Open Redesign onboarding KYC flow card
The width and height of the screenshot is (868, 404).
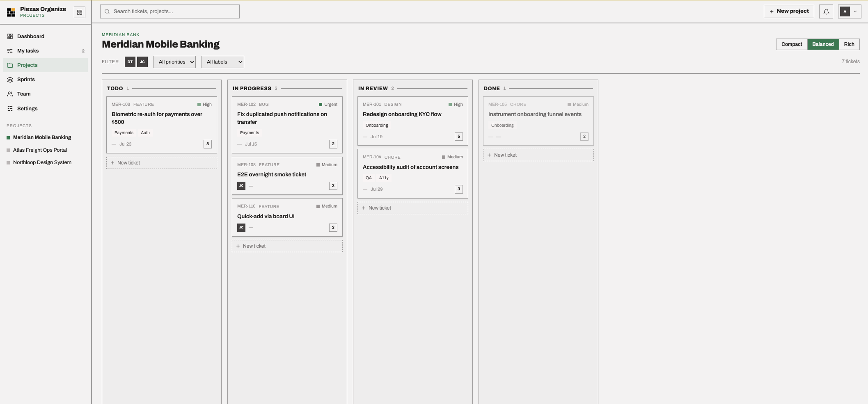(413, 121)
